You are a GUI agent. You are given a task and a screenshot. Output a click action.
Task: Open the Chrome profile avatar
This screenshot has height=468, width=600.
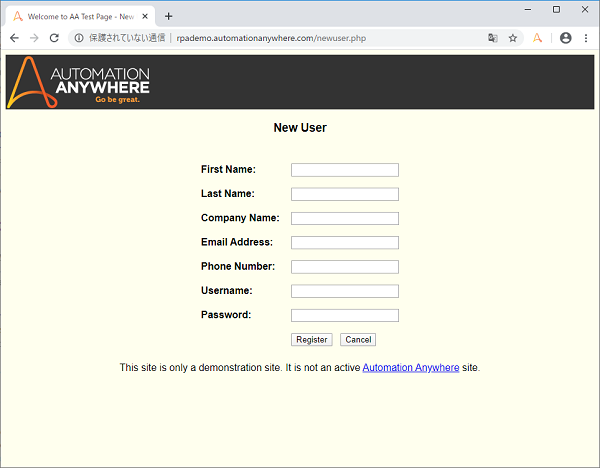point(565,38)
